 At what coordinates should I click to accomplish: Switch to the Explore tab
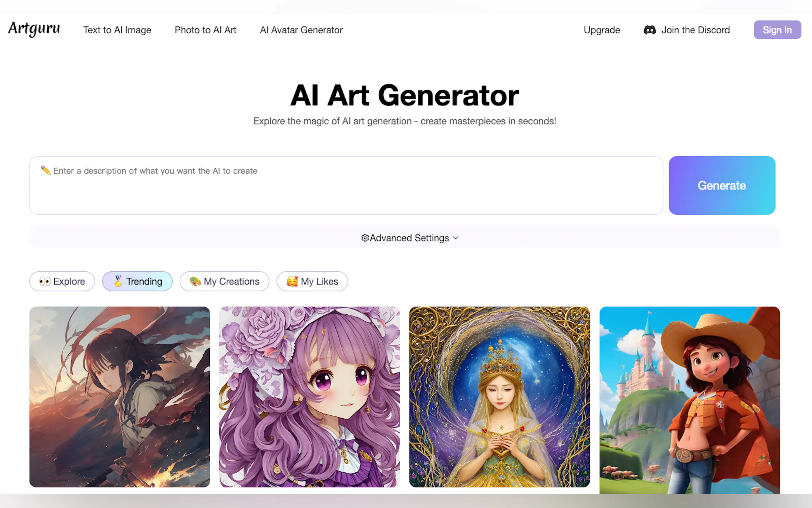(x=62, y=281)
